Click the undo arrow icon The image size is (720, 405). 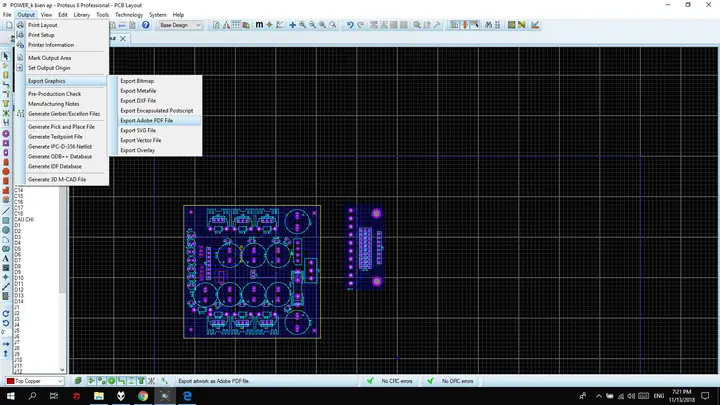[350, 25]
